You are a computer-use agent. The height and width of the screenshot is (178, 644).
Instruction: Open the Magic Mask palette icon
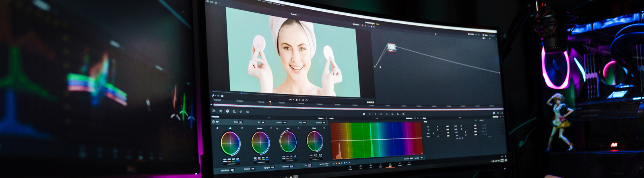[x=392, y=114]
